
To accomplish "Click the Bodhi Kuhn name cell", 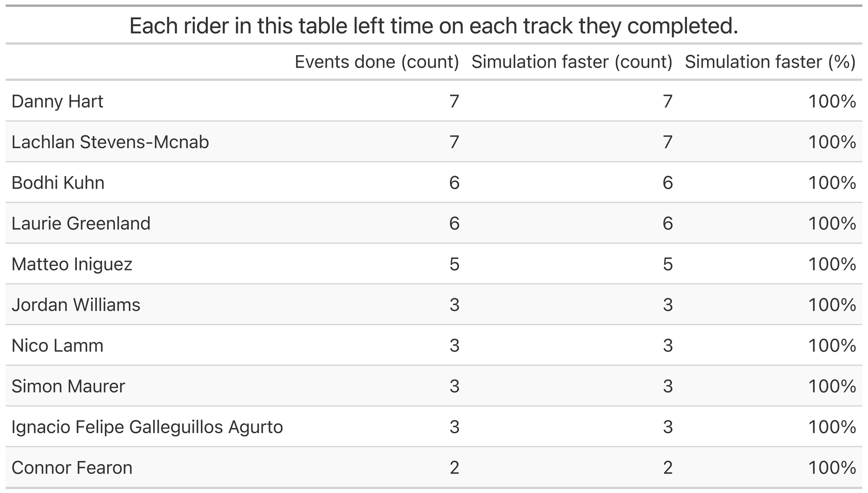I will 58,183.
